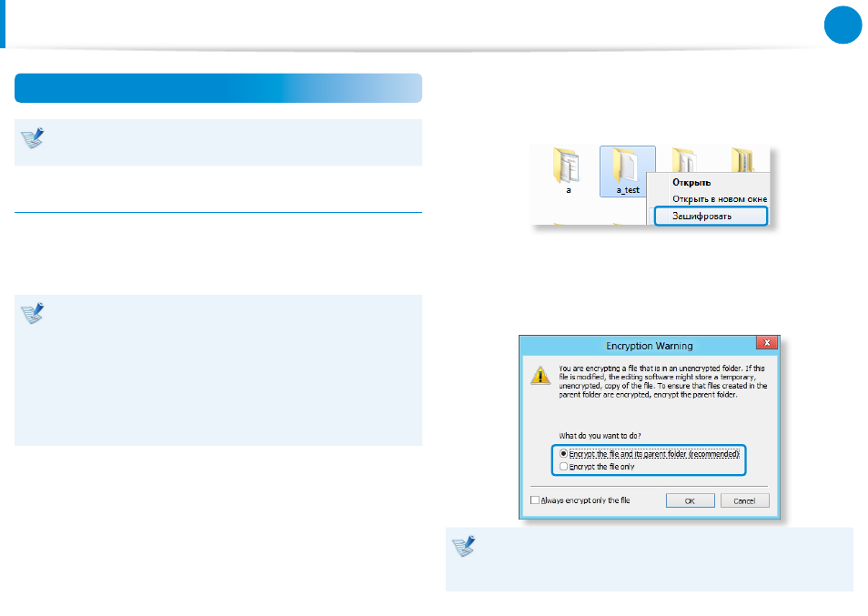Open the folder named 'a'
868x616 pixels.
(x=567, y=168)
